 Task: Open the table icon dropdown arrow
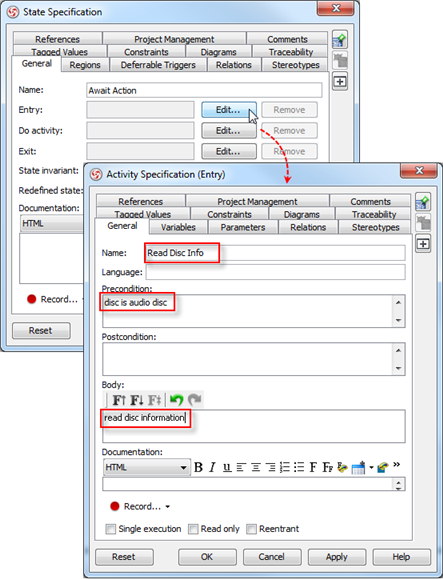[371, 468]
